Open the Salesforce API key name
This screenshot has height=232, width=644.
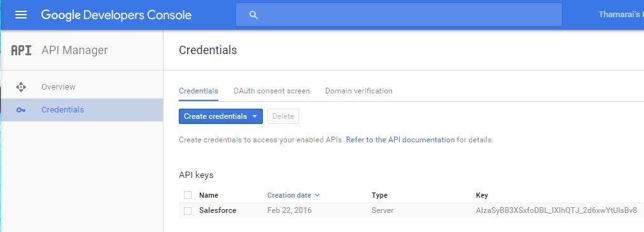tap(218, 210)
